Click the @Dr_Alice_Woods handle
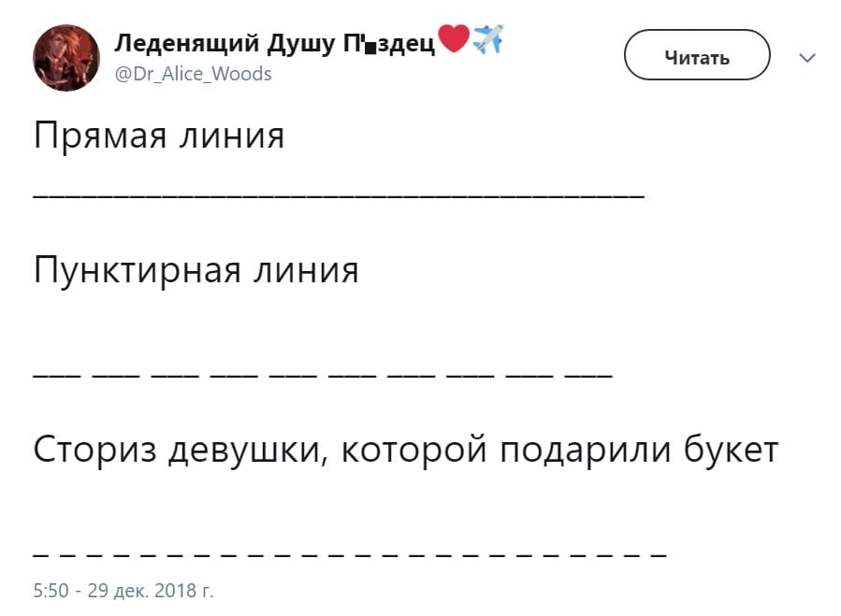The width and height of the screenshot is (841, 616). (x=195, y=74)
